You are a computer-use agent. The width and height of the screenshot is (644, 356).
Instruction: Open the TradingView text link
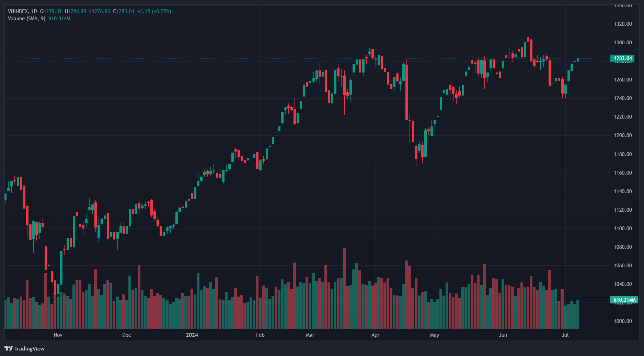coord(30,348)
